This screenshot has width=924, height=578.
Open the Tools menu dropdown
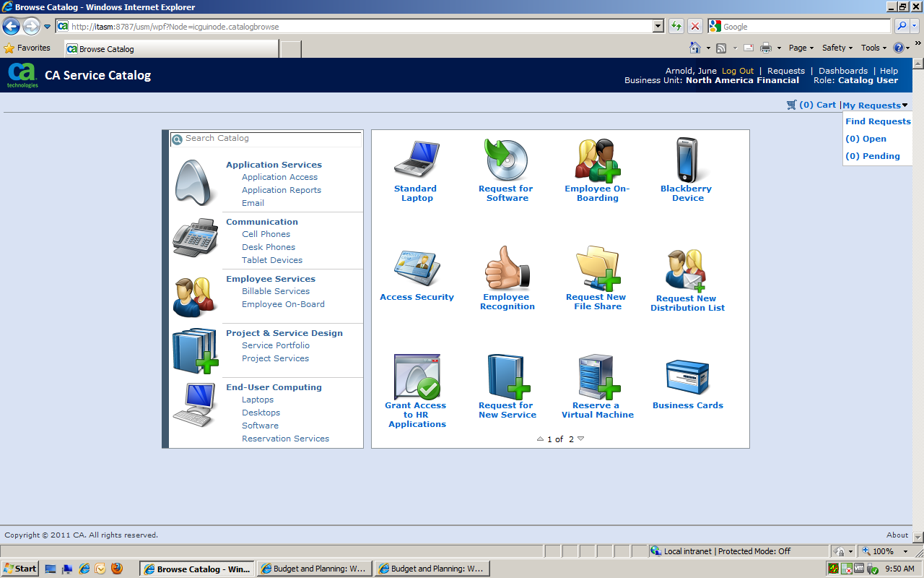click(x=874, y=48)
